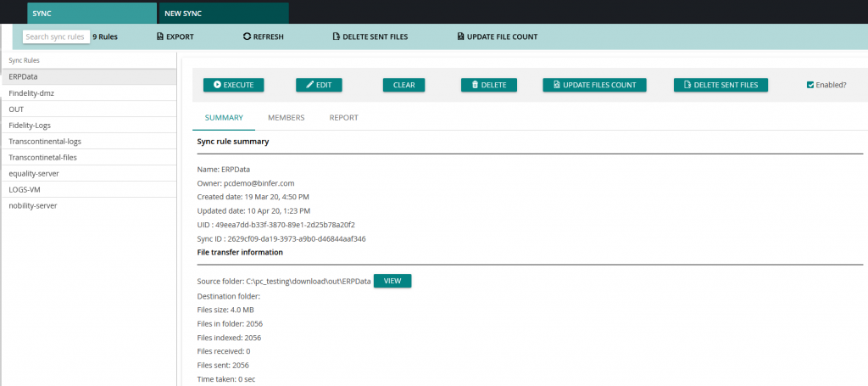Open the SYNC tab
This screenshot has height=386, width=868.
(x=92, y=14)
